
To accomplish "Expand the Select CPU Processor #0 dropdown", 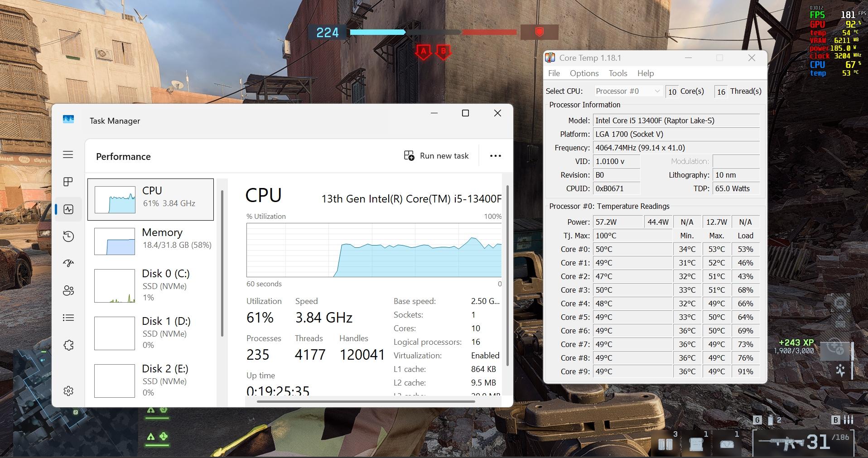I will tap(628, 91).
